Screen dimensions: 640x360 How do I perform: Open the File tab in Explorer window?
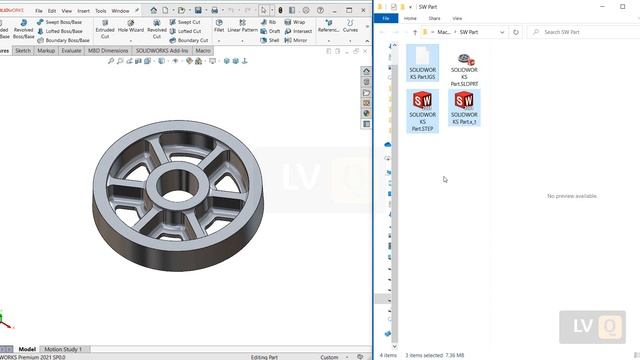pyautogui.click(x=386, y=18)
